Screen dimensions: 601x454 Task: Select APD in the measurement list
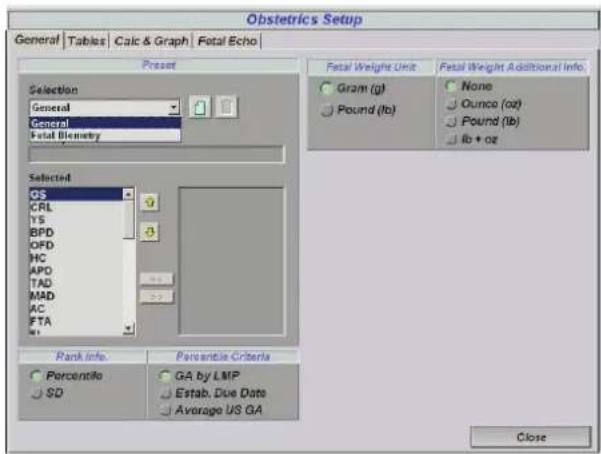76,270
